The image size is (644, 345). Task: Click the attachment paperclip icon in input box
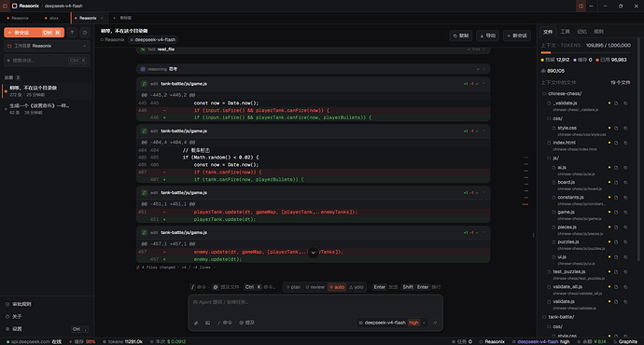196,323
